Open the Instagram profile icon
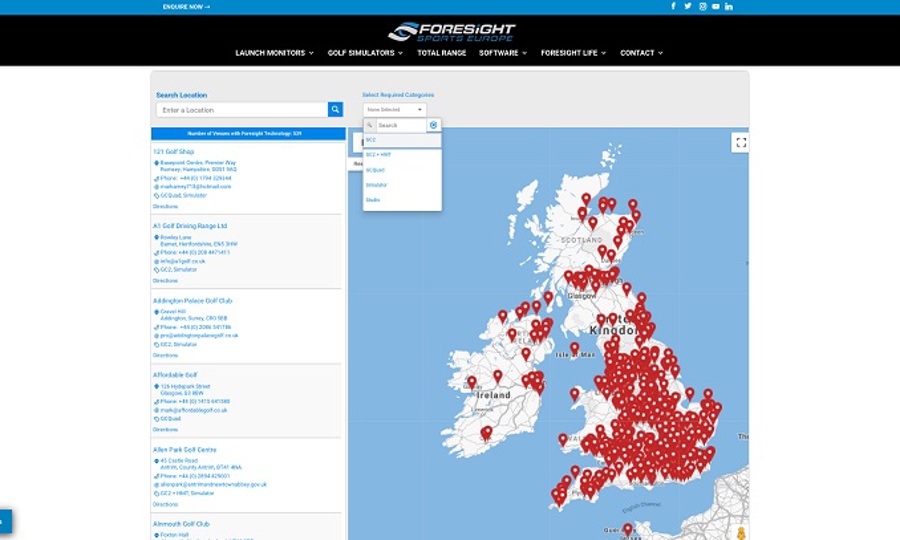Image resolution: width=900 pixels, height=540 pixels. 703,6
